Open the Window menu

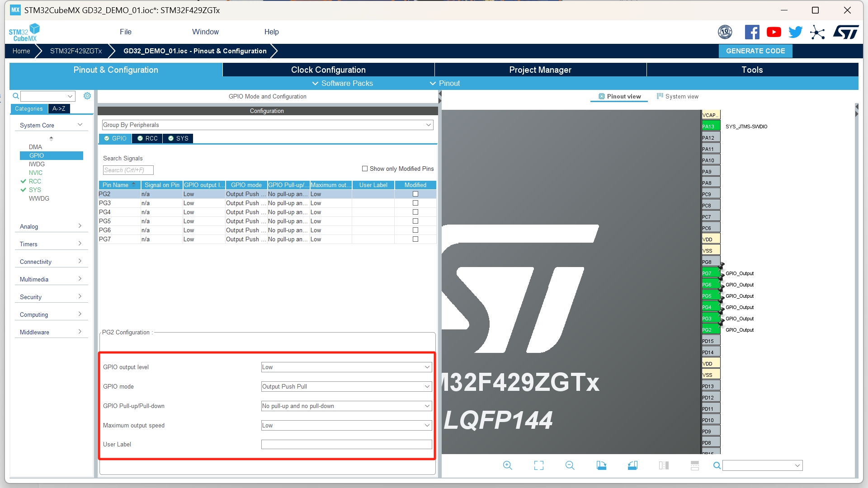coord(205,32)
